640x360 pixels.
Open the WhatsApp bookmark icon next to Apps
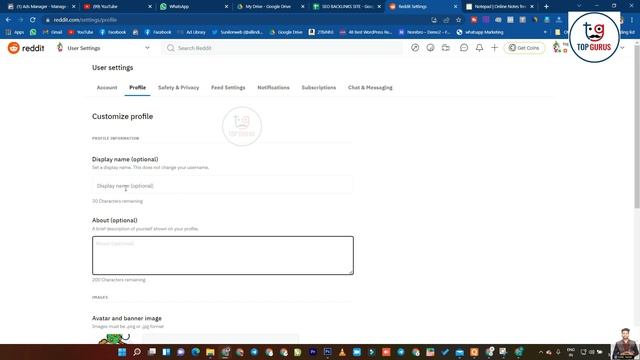click(33, 32)
